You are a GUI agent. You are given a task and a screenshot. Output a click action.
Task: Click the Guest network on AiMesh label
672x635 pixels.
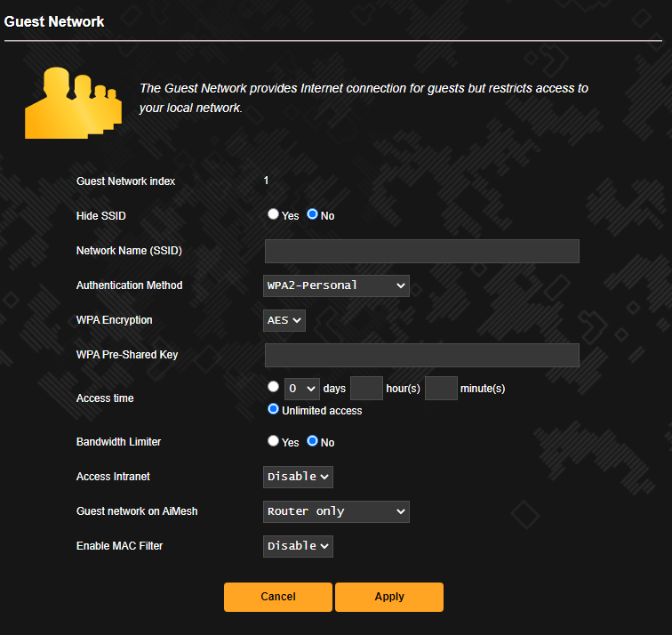pos(137,511)
